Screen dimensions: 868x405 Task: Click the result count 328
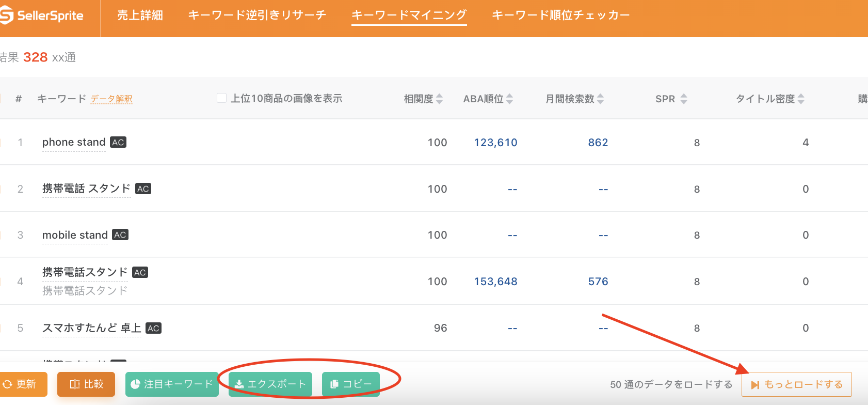point(36,57)
